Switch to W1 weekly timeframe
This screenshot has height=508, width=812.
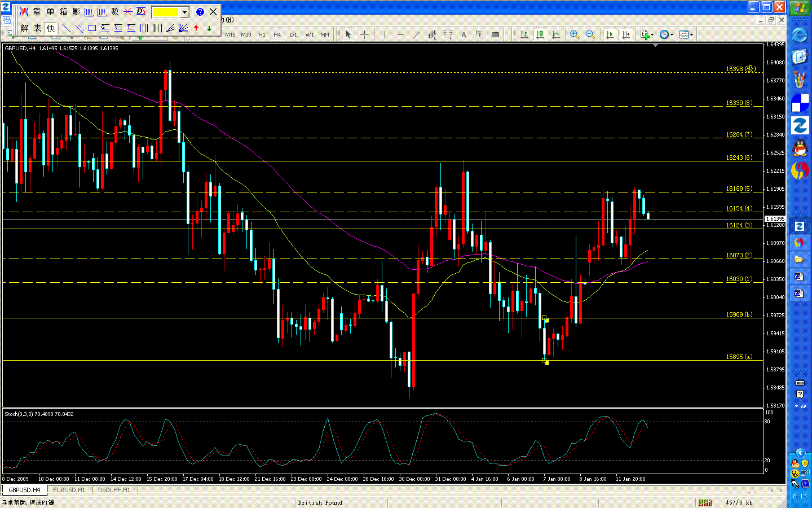[310, 35]
